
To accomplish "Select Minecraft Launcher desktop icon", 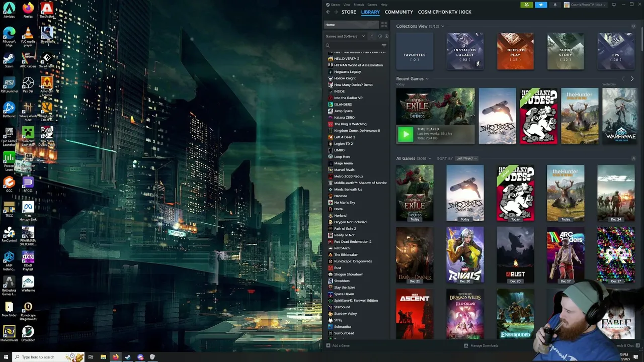I will (x=28, y=137).
